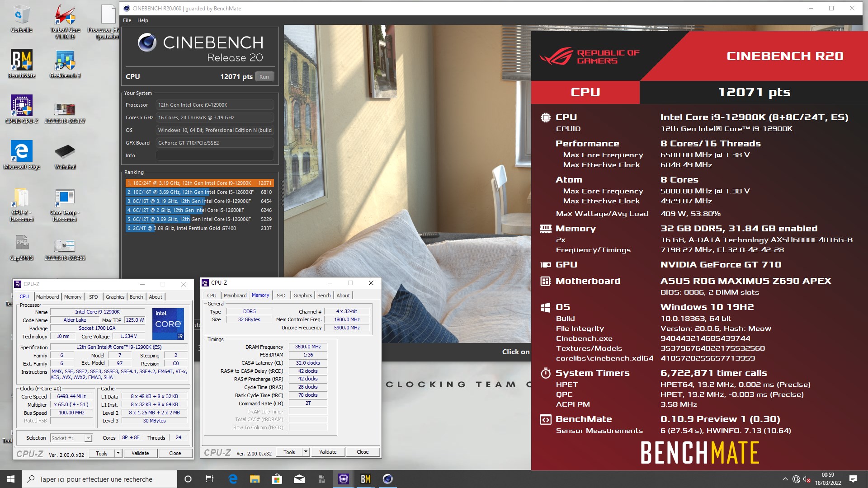Switch to the Memory tab in left CPU-Z window
The height and width of the screenshot is (488, 868).
[73, 297]
